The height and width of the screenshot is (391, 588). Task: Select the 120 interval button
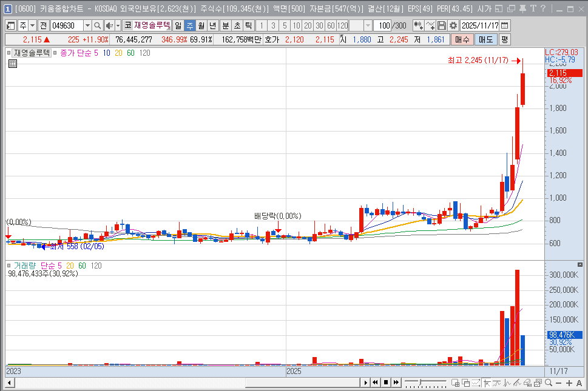[x=342, y=25]
